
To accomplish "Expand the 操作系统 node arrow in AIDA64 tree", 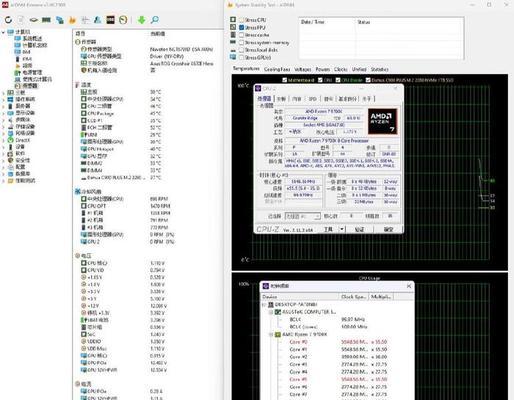I will tap(3, 99).
